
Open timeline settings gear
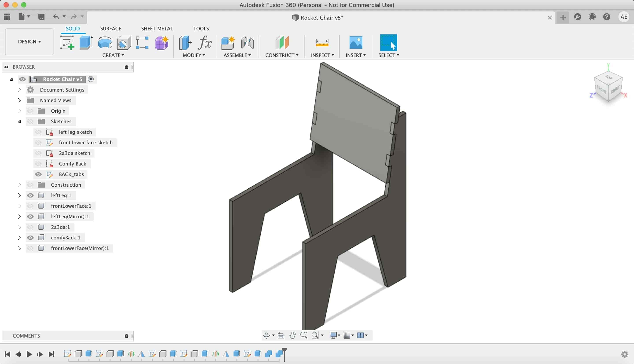625,354
